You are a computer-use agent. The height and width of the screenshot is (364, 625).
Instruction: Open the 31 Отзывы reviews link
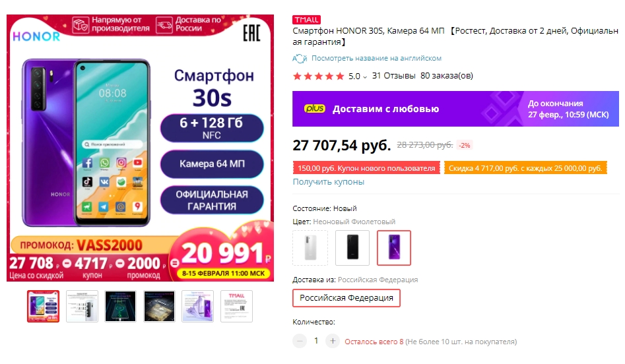pos(394,76)
